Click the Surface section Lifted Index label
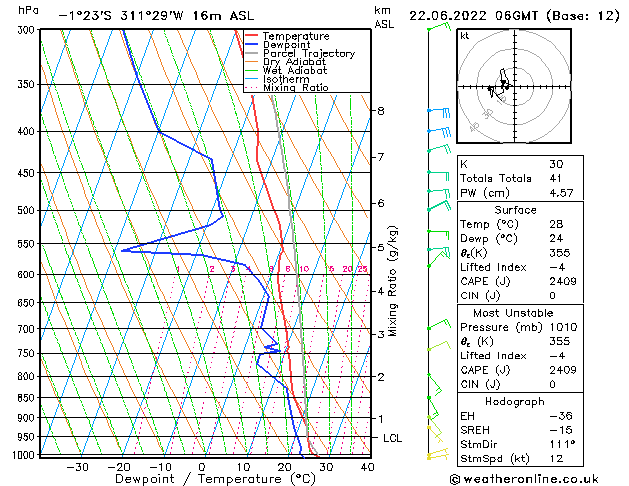Viewport: 629px width, 486px height. [x=493, y=267]
